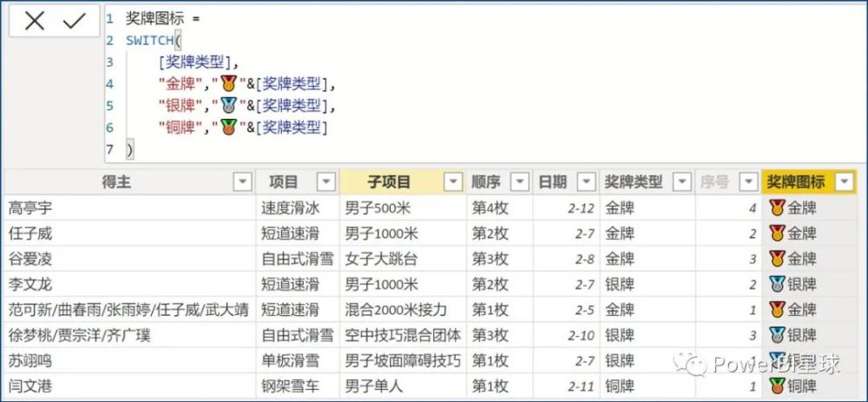Open the 奖牌图标 column filter dropdown
Screen dimensions: 868x402
click(845, 181)
